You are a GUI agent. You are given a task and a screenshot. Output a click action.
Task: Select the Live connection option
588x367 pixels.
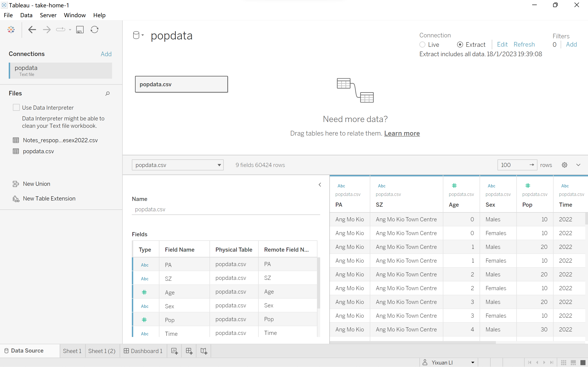pos(423,45)
